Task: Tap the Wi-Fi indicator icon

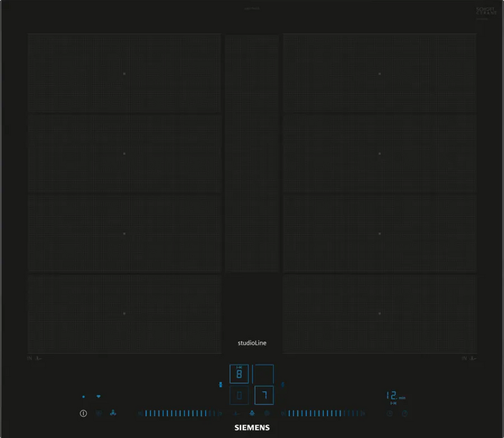Action: coord(99,396)
